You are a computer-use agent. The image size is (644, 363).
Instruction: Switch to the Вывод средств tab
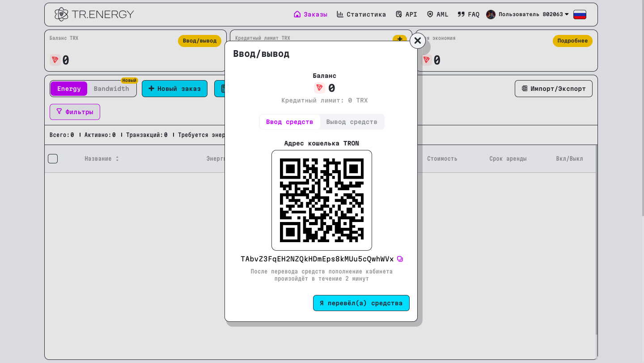tap(352, 122)
